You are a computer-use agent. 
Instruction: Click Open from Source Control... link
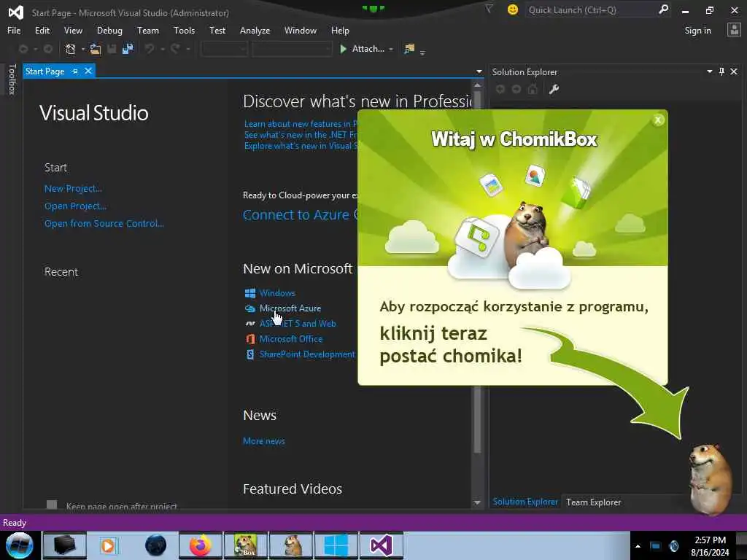point(104,223)
